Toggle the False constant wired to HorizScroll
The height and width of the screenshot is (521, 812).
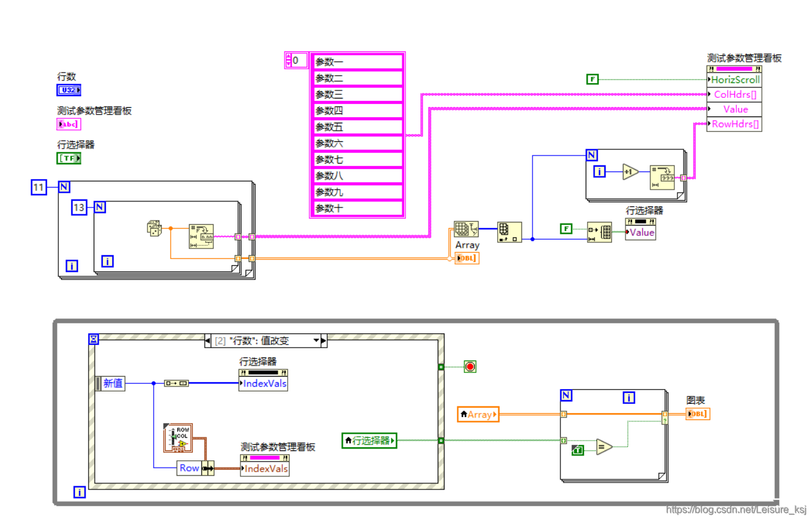point(593,79)
